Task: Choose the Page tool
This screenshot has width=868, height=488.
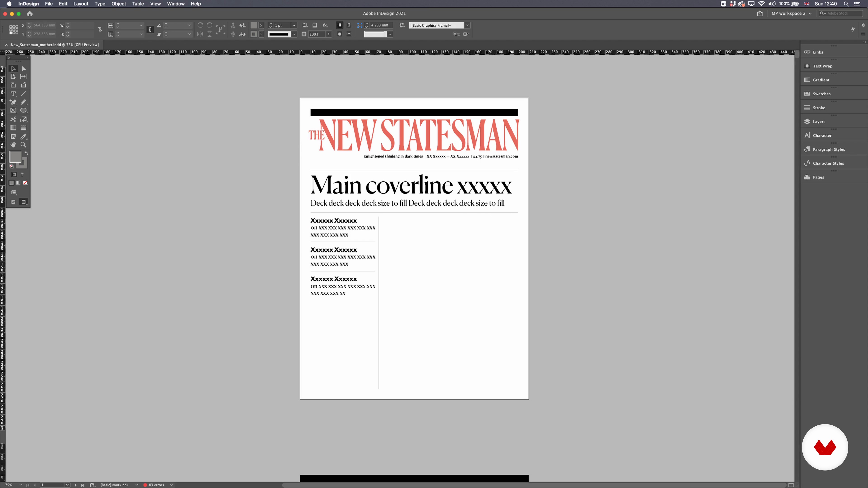Action: tap(13, 76)
